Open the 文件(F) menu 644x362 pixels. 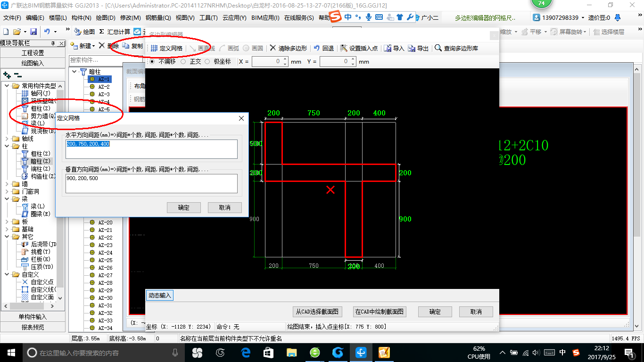click(x=12, y=18)
